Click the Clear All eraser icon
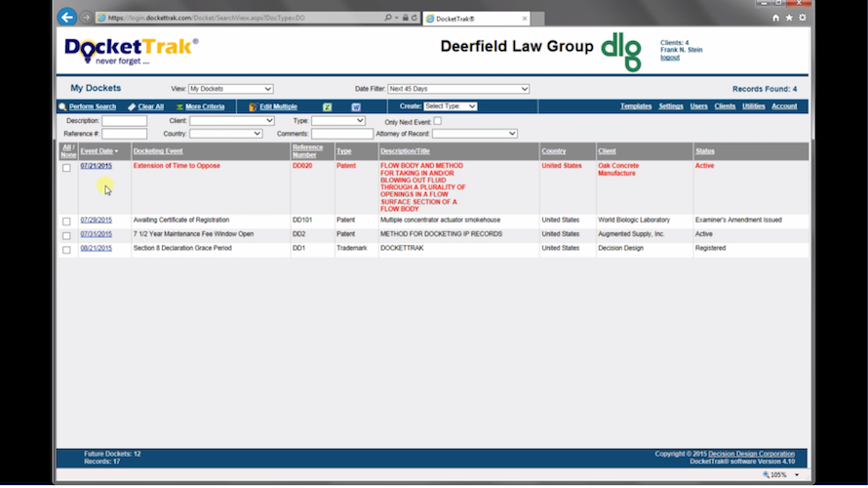868x488 pixels. (132, 107)
